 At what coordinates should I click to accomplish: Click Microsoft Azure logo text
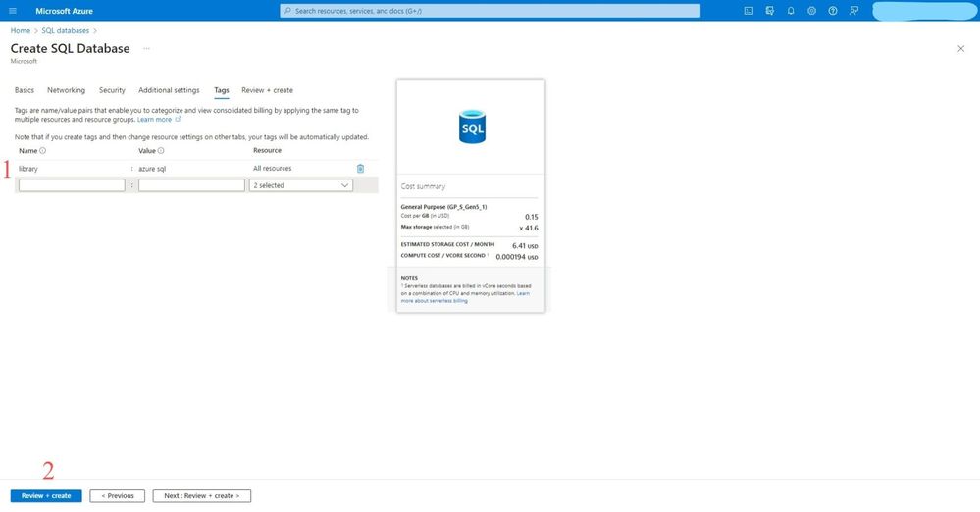click(65, 11)
